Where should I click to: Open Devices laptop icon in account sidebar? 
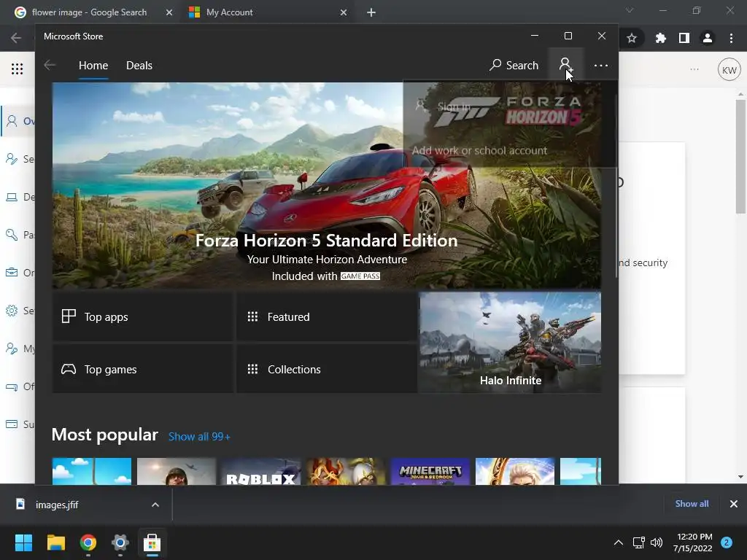tap(12, 197)
